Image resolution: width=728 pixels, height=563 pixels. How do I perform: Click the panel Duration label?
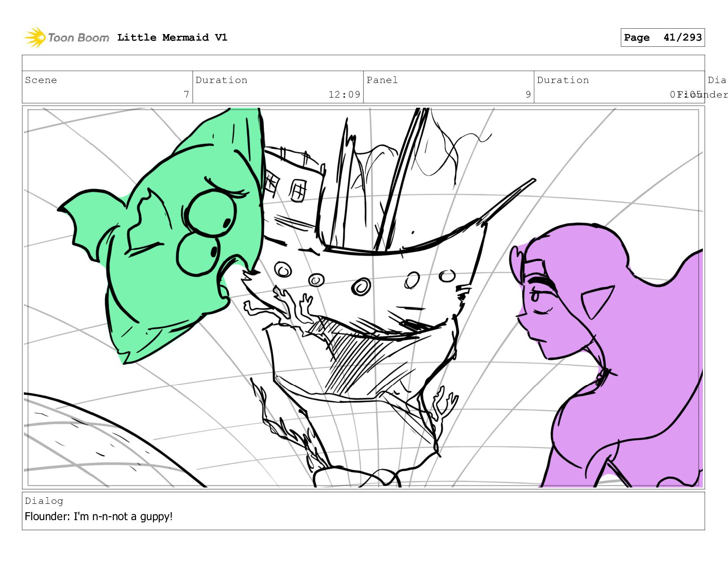point(563,80)
